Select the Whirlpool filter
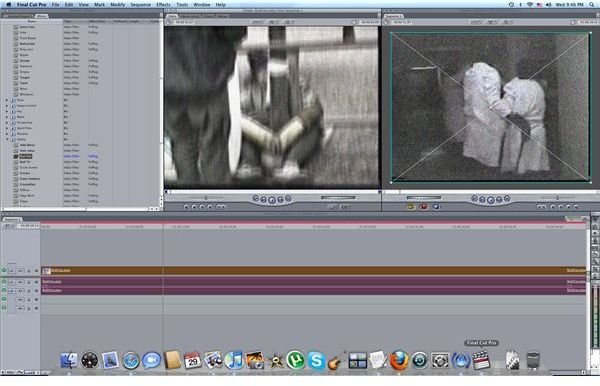Viewport: 600px width, 386px height. [x=26, y=94]
